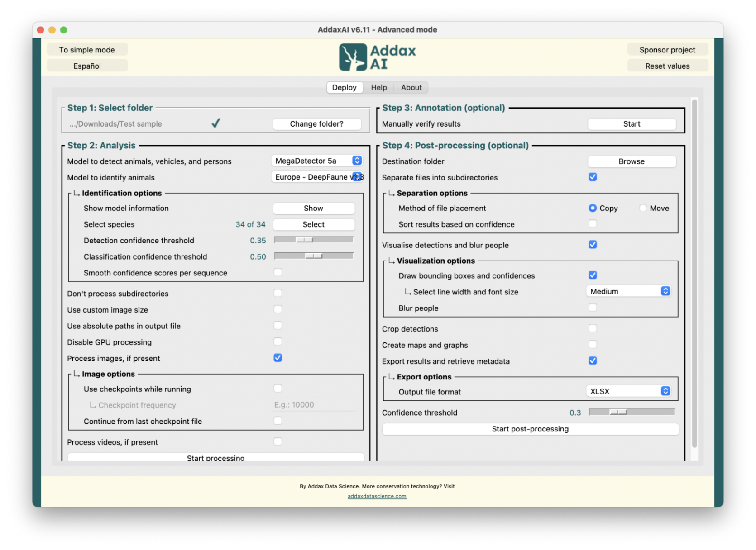Screen dimensions: 756x550
Task: Click the '34 of 34' species count
Action: (x=250, y=224)
